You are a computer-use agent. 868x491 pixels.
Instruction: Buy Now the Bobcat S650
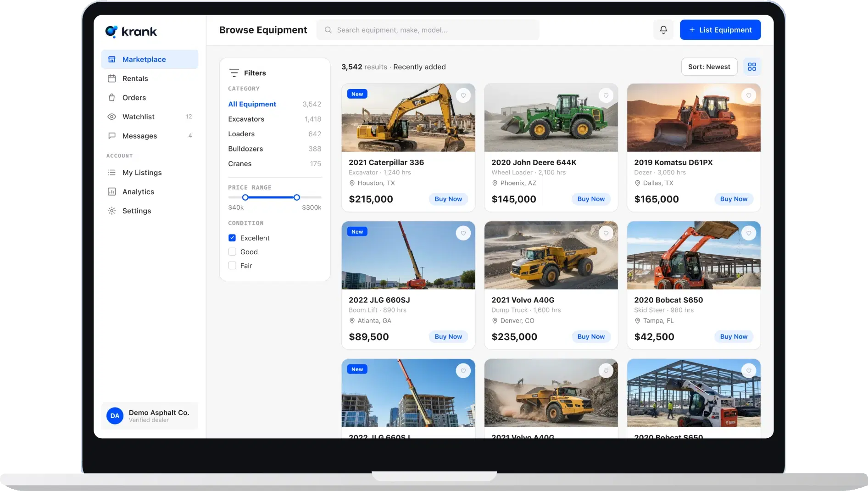tap(734, 337)
